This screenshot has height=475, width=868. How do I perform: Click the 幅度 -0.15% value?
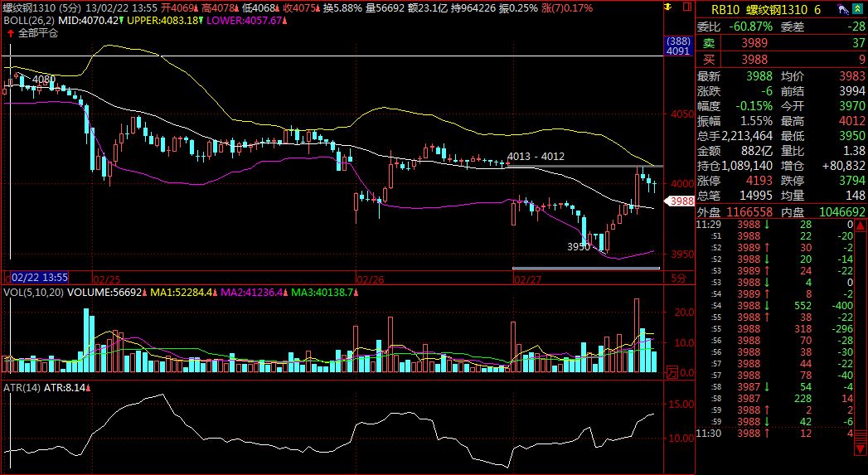[x=754, y=106]
